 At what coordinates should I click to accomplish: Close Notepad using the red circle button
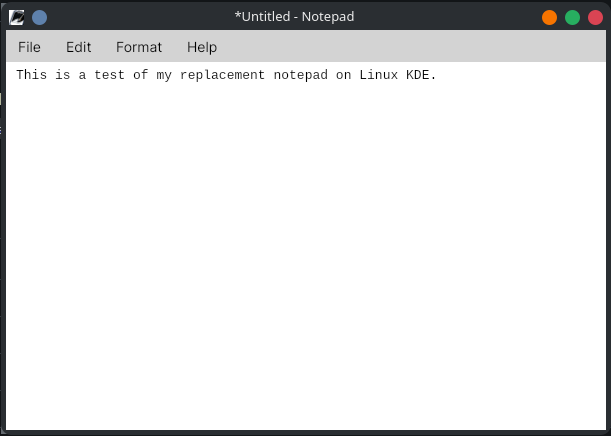click(595, 17)
